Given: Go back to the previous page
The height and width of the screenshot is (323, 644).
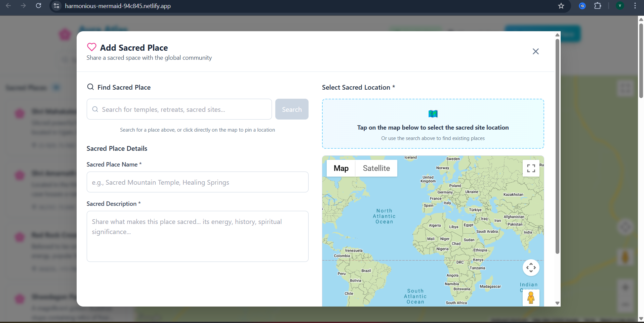Looking at the screenshot, I should click(8, 6).
